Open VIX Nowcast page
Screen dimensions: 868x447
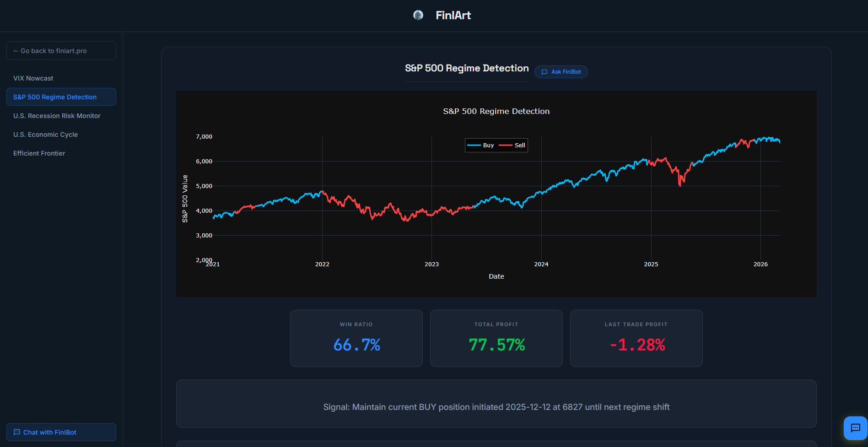pyautogui.click(x=61, y=78)
